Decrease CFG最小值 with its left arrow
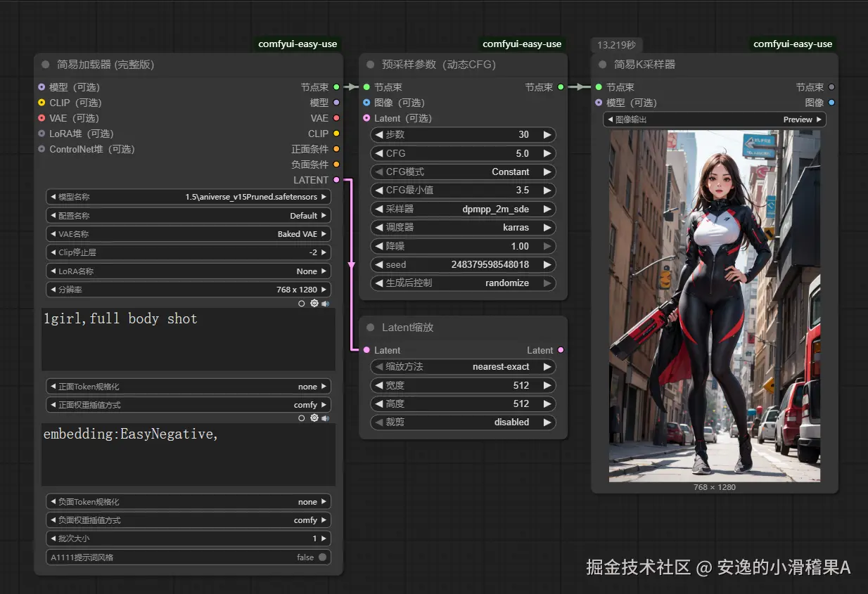The height and width of the screenshot is (594, 868). tap(380, 191)
